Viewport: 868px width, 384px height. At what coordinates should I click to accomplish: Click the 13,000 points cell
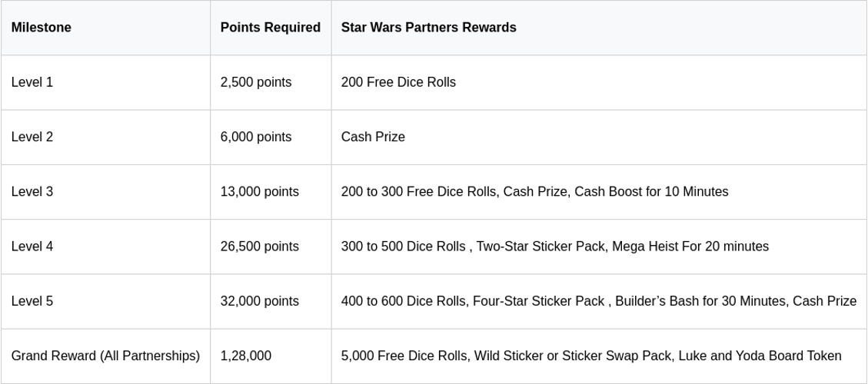coord(259,191)
